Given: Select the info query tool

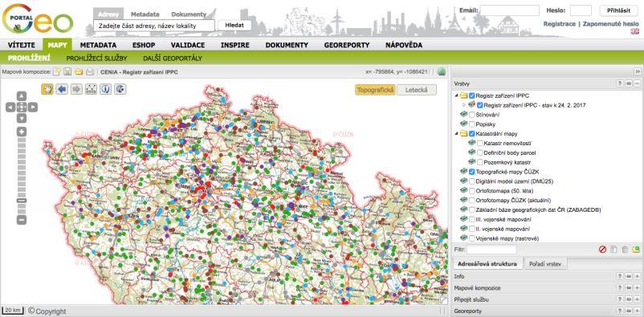Looking at the screenshot, I should (x=105, y=89).
